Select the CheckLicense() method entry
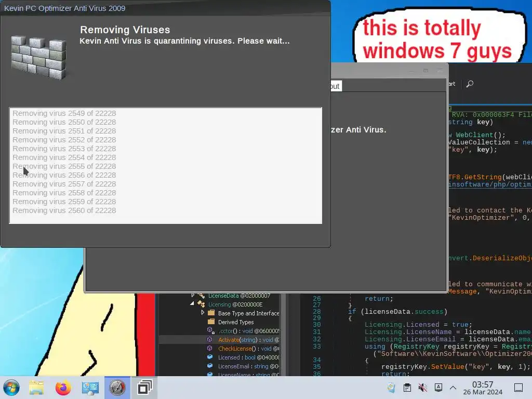The width and height of the screenshot is (532, 399). (248, 349)
